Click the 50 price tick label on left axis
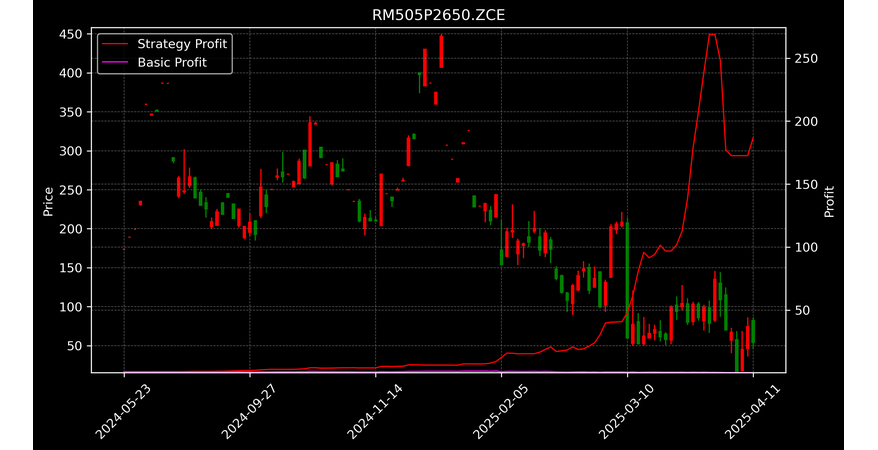 [74, 346]
